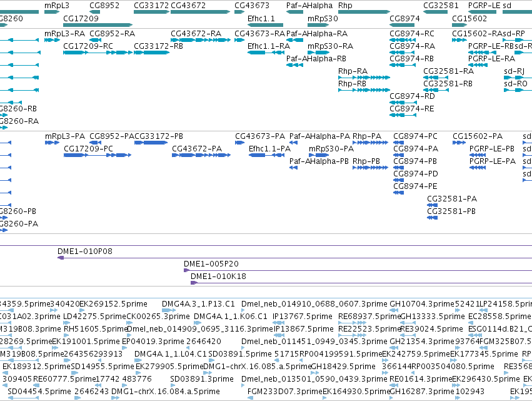This screenshot has width=532, height=401.
Task: Click the Rhp gene label
Action: (x=345, y=6)
